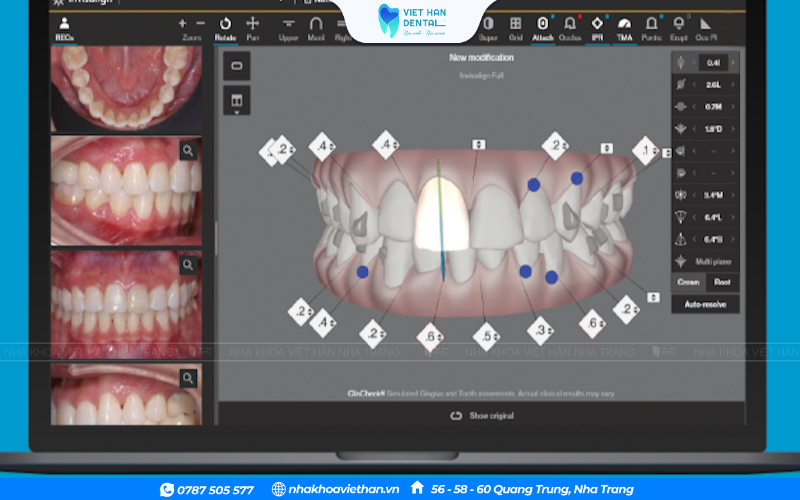Switch to the Crown tab
This screenshot has width=800, height=500.
coord(688,282)
